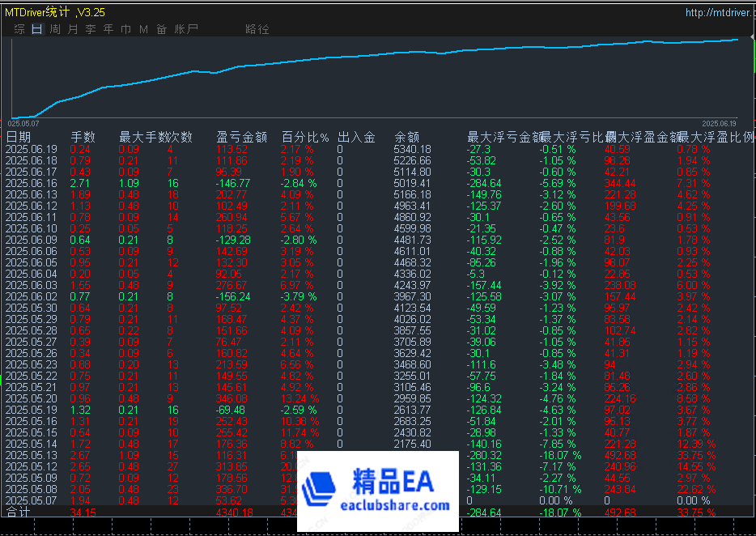
Task: Select the 2025.05.19 date cell
Action: pyautogui.click(x=32, y=410)
